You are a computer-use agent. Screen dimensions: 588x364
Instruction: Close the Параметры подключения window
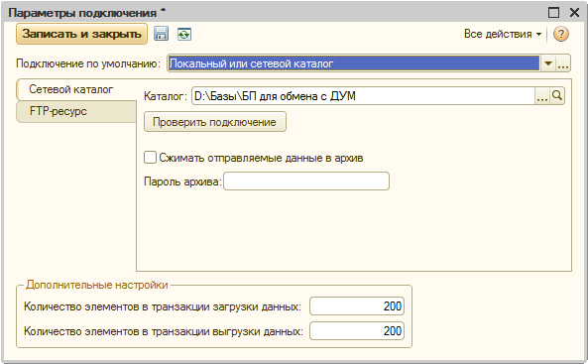(574, 13)
